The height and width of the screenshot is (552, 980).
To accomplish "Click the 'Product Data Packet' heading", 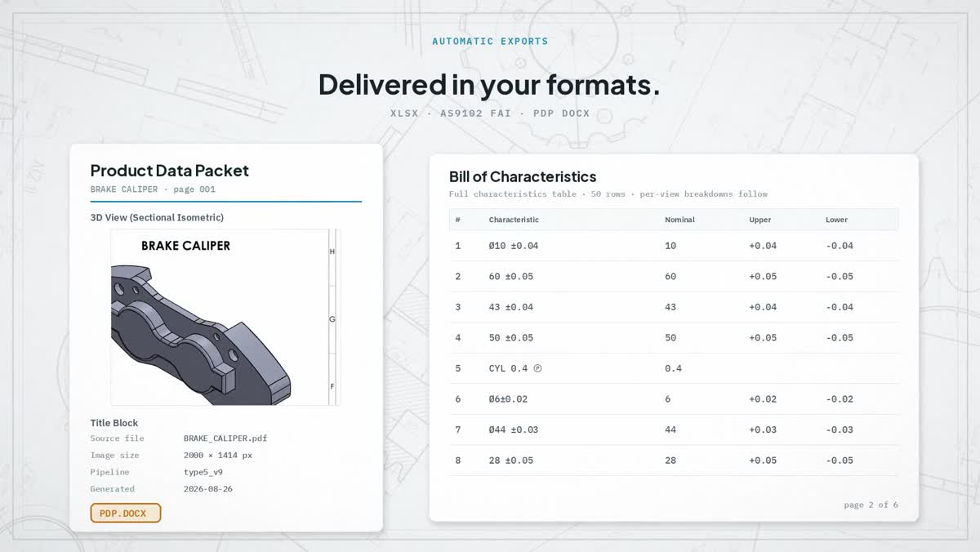I will pyautogui.click(x=169, y=171).
